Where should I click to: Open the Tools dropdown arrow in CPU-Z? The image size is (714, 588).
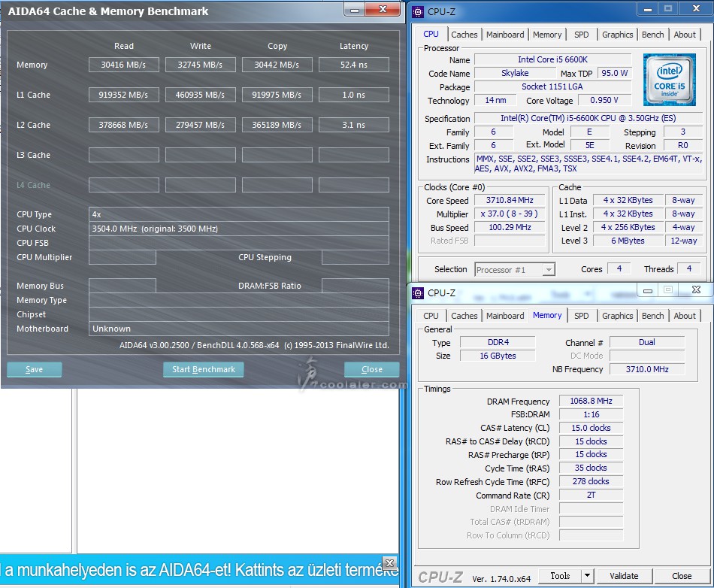tap(588, 576)
